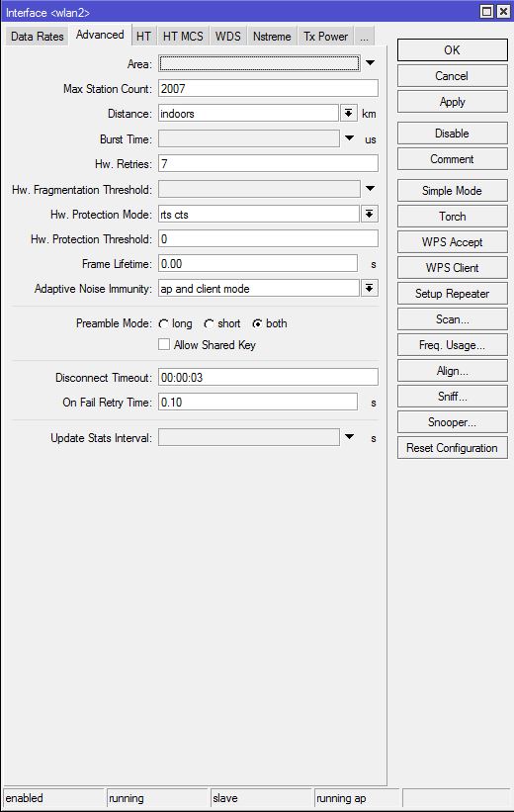Select the Tx Power tab
Viewport: 514px width, 812px height.
(325, 37)
